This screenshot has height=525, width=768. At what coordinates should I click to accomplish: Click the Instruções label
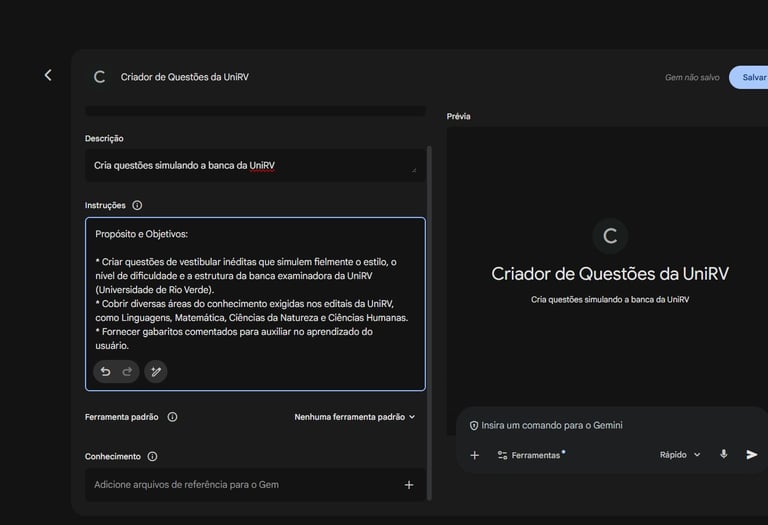[x=105, y=205]
